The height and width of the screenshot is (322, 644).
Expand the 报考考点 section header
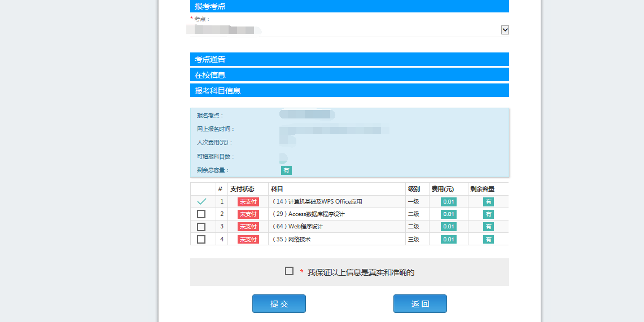(x=349, y=6)
